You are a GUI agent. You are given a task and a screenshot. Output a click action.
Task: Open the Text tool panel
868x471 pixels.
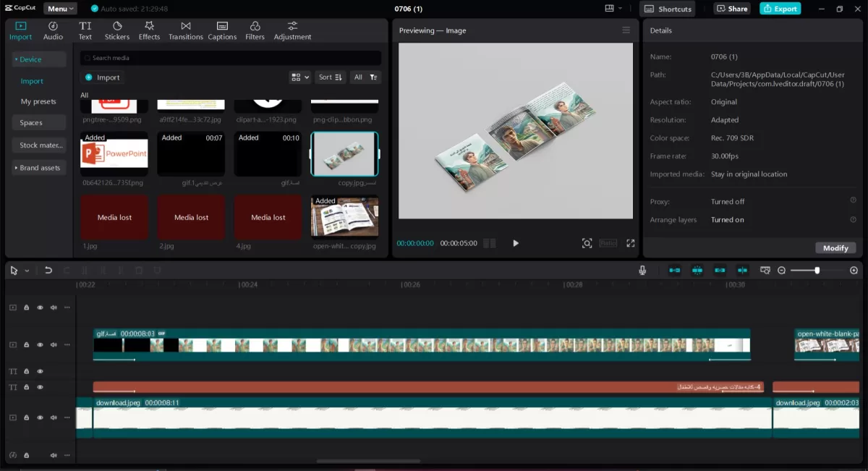(x=85, y=30)
